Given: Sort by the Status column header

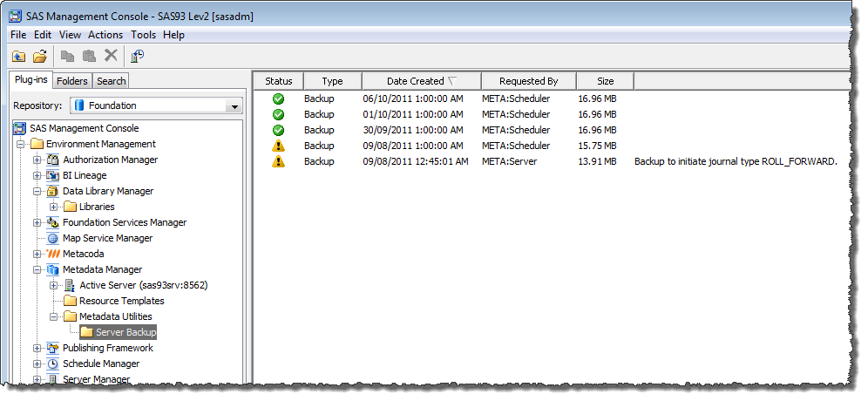Looking at the screenshot, I should click(x=279, y=81).
